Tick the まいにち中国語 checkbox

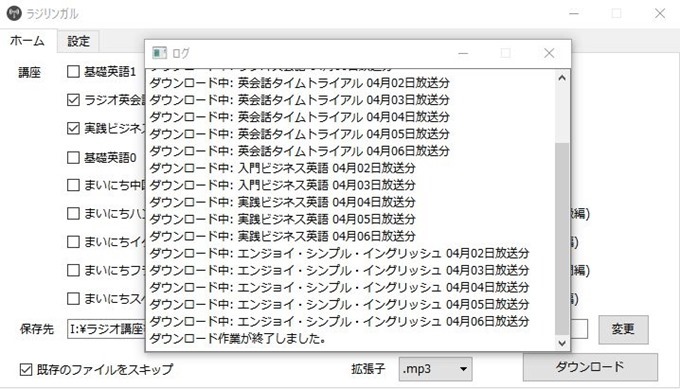pos(73,185)
